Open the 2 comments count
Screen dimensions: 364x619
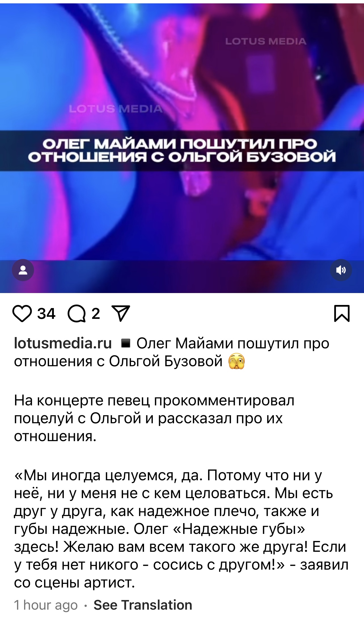tap(96, 314)
